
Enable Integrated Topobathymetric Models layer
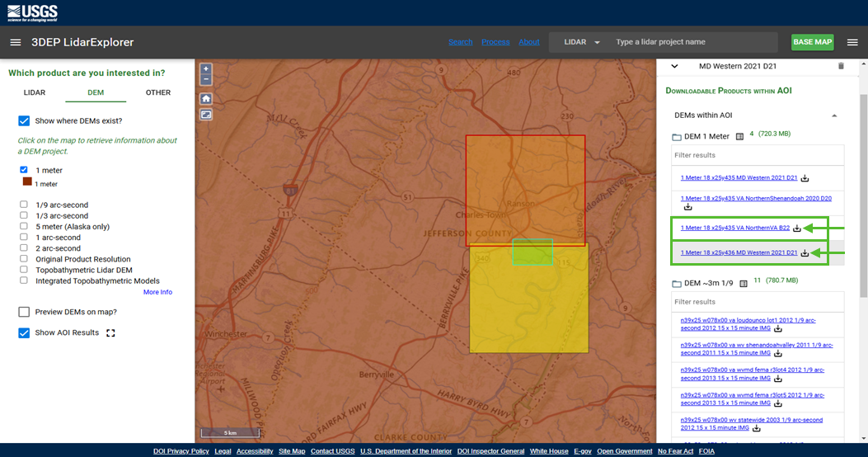pyautogui.click(x=24, y=280)
